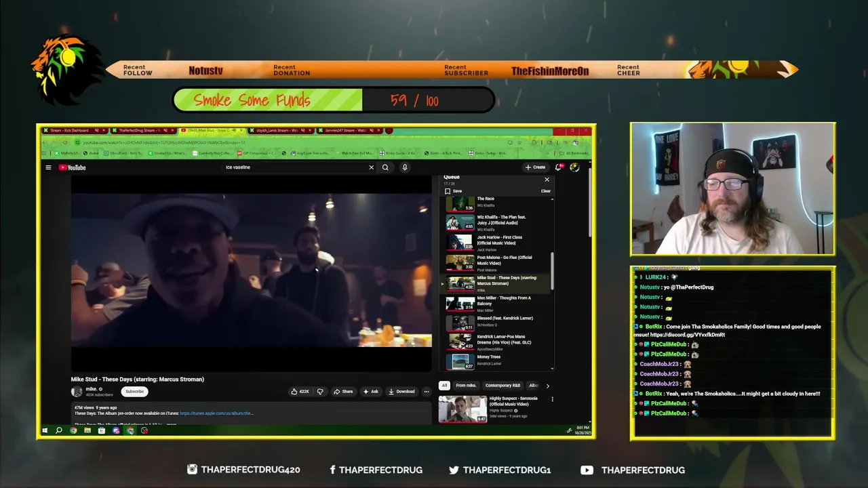Select the 'All' recommendation chip

coord(444,386)
